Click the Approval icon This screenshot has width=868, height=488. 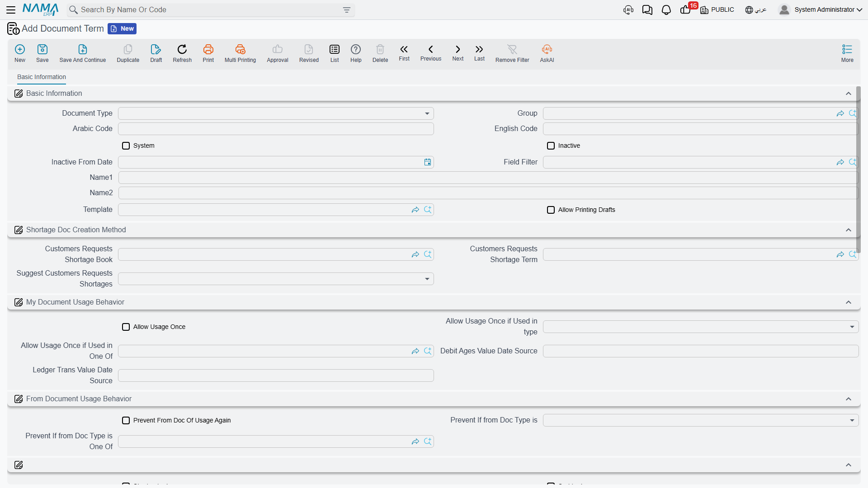click(x=278, y=53)
